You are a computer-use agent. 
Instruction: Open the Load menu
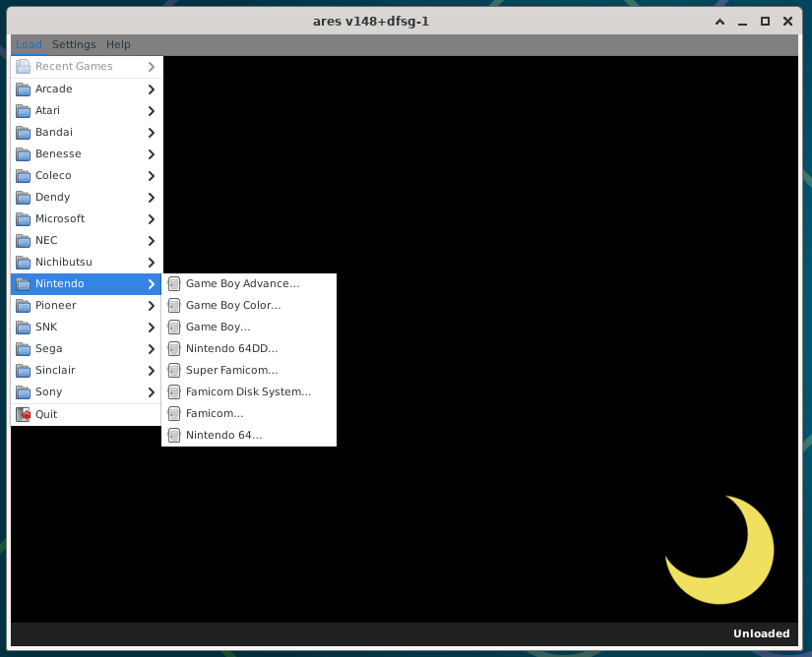coord(29,44)
